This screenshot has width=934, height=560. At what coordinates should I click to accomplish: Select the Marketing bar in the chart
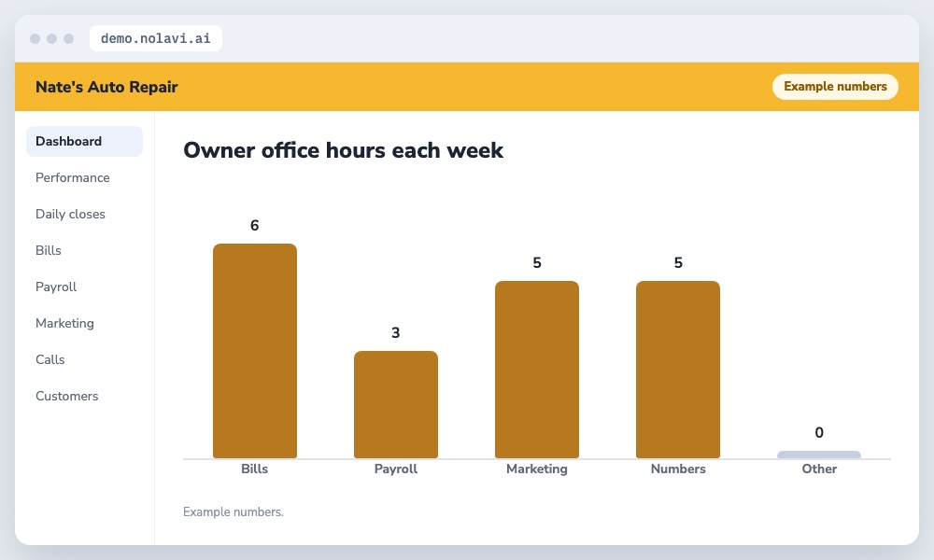[537, 370]
